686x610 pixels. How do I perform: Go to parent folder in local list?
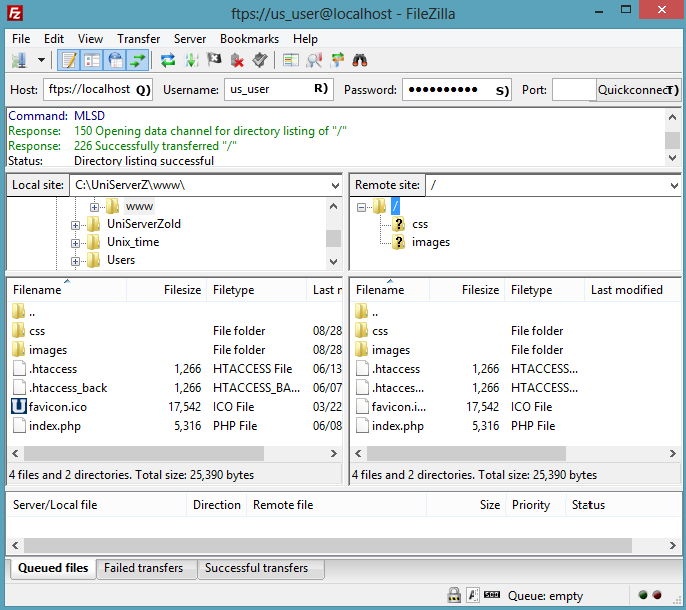(x=32, y=312)
